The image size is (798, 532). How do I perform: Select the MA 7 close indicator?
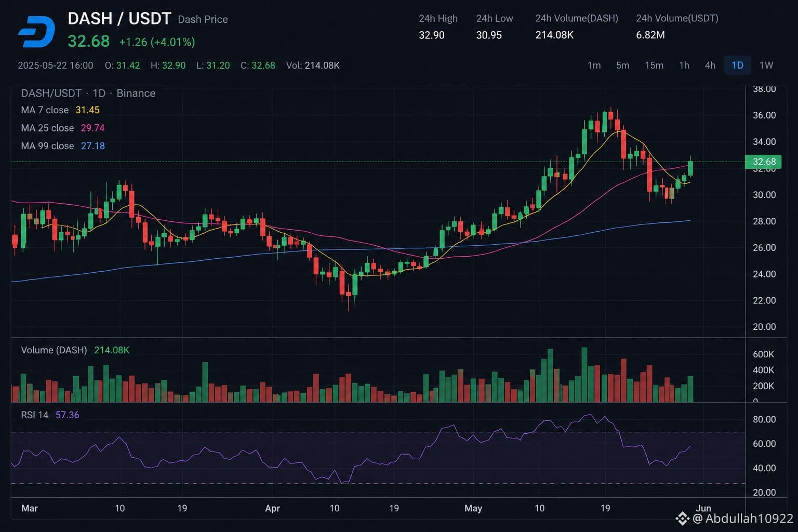[60, 110]
